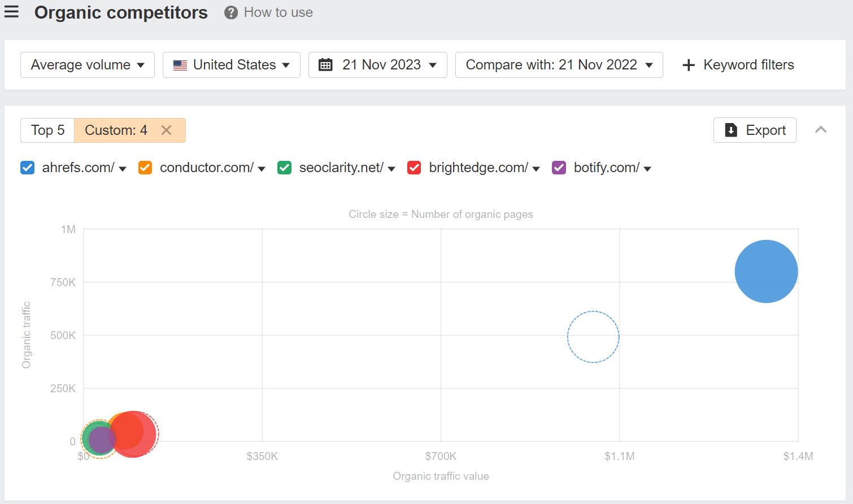Image resolution: width=853 pixels, height=504 pixels.
Task: Remove the Custom: 4 filter via its X icon
Action: tap(167, 130)
